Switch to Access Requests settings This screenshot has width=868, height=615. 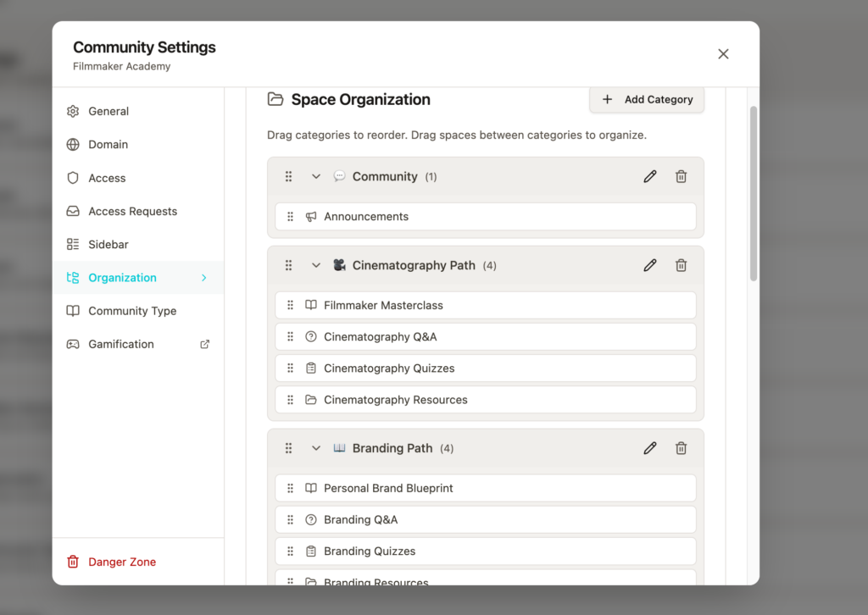pyautogui.click(x=132, y=211)
